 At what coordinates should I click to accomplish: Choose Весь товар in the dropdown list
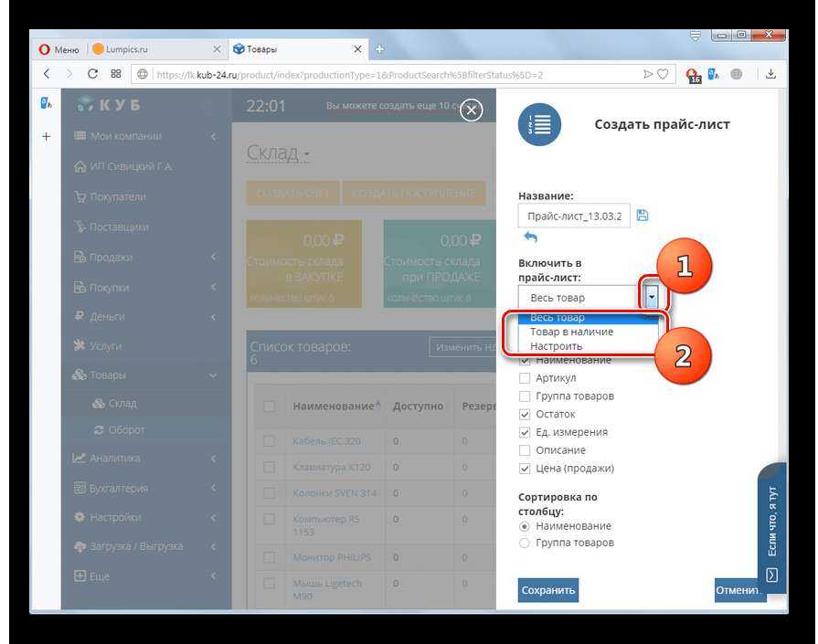(x=588, y=317)
